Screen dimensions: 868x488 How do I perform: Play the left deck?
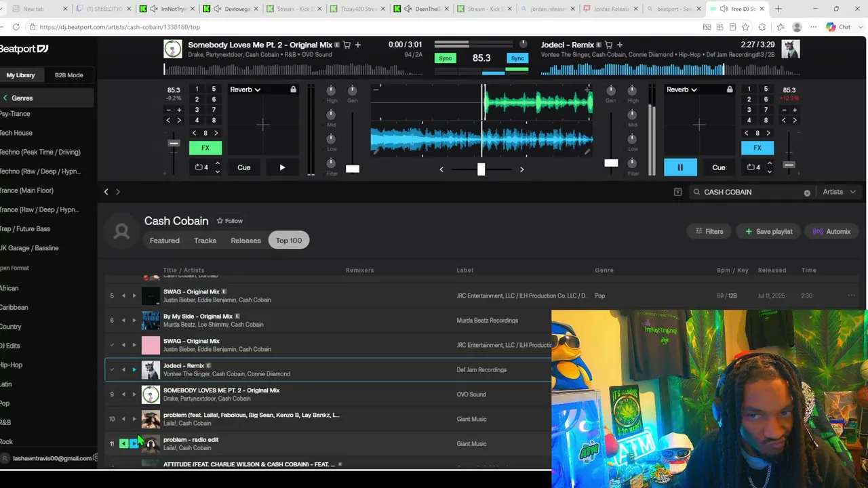pos(282,167)
